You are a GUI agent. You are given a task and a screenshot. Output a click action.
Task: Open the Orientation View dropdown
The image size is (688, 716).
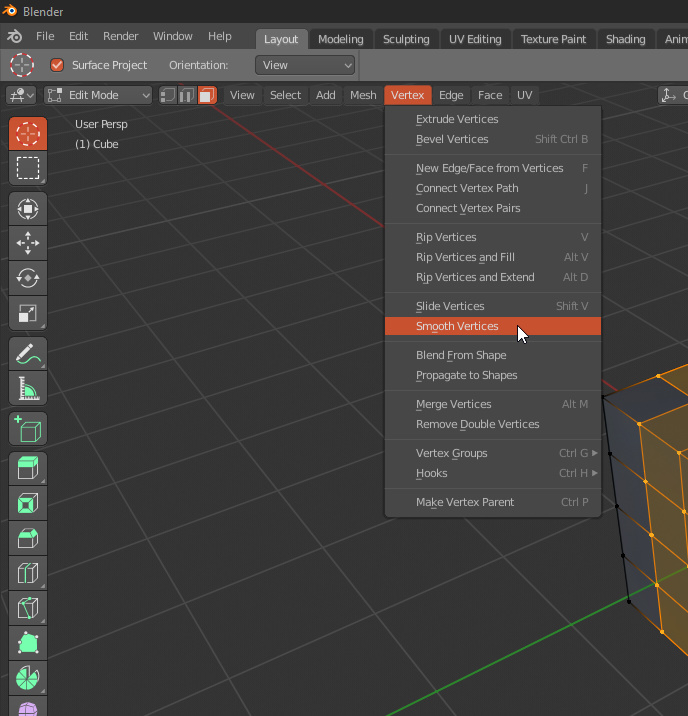tap(305, 65)
